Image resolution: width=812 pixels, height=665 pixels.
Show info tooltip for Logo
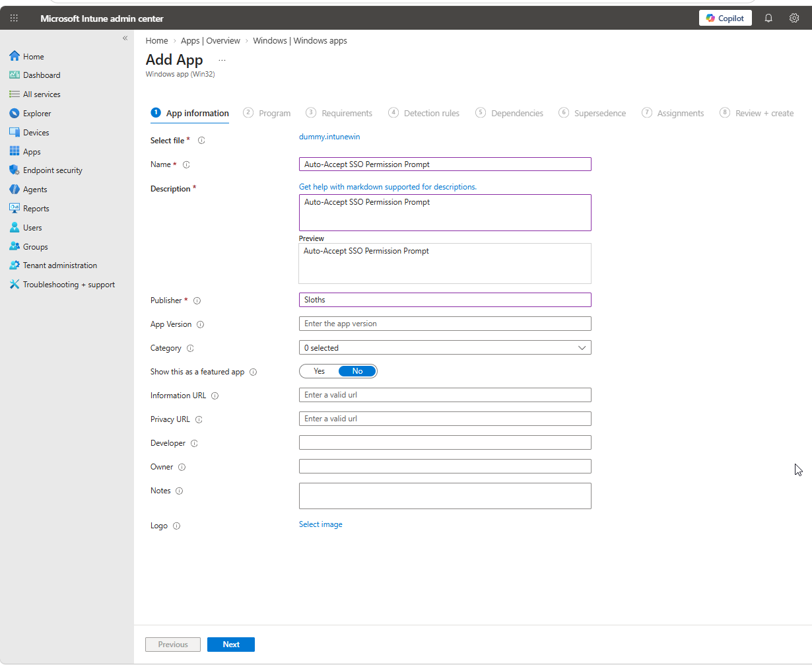176,526
